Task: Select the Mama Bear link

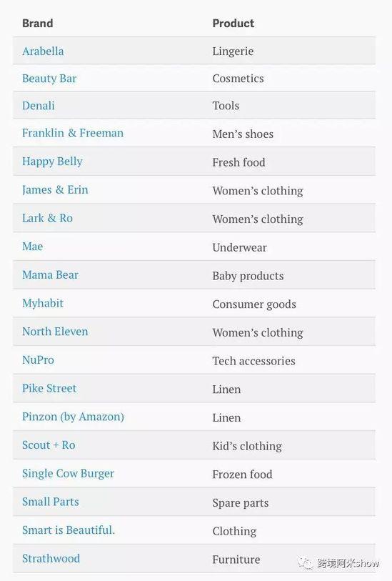Action: [51, 275]
